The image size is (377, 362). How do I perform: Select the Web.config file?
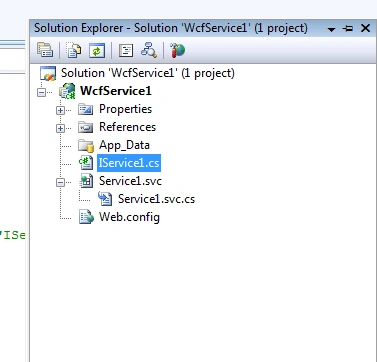coord(129,217)
